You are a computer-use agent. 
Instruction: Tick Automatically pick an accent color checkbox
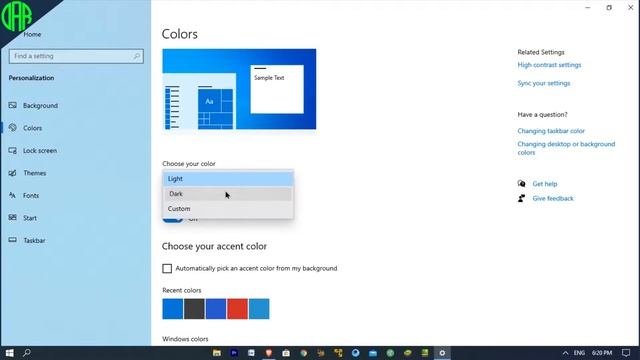point(167,268)
